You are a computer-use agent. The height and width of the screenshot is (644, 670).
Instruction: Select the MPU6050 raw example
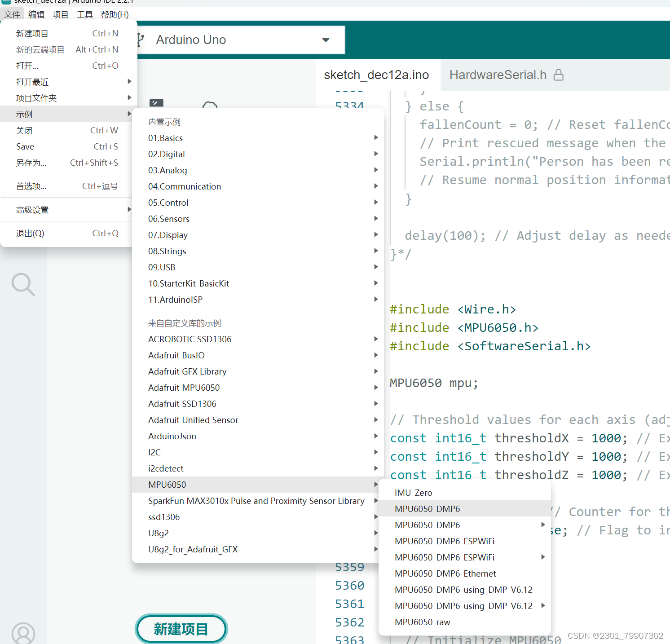(x=422, y=622)
